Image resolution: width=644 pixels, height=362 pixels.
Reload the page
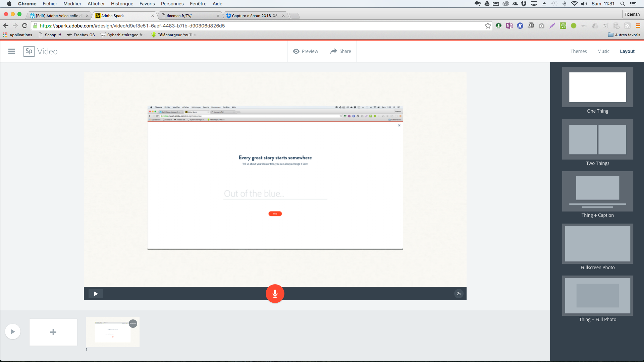pyautogui.click(x=24, y=25)
